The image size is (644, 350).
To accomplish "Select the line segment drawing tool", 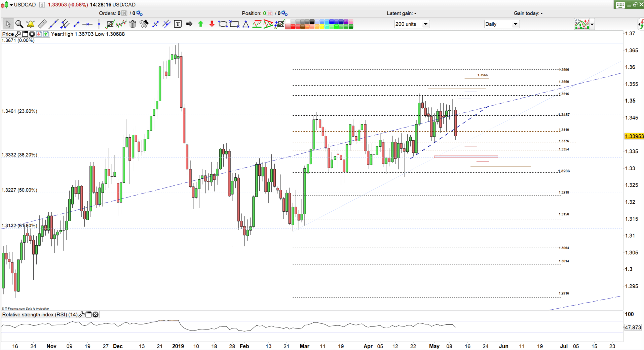I will tap(76, 24).
